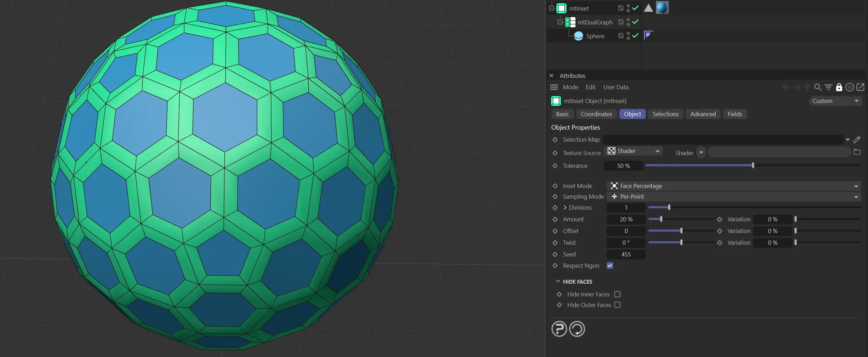Open the Sampling Mode Per-Point dropdown

point(733,197)
